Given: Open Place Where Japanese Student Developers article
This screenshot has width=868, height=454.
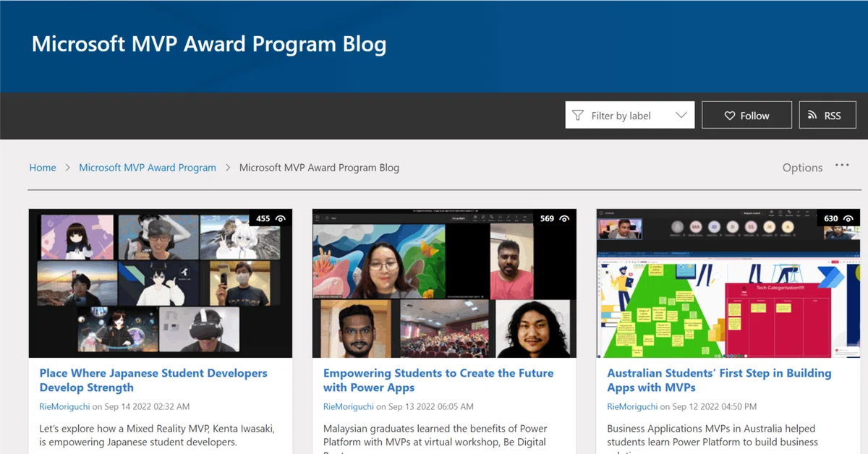Looking at the screenshot, I should pyautogui.click(x=153, y=380).
